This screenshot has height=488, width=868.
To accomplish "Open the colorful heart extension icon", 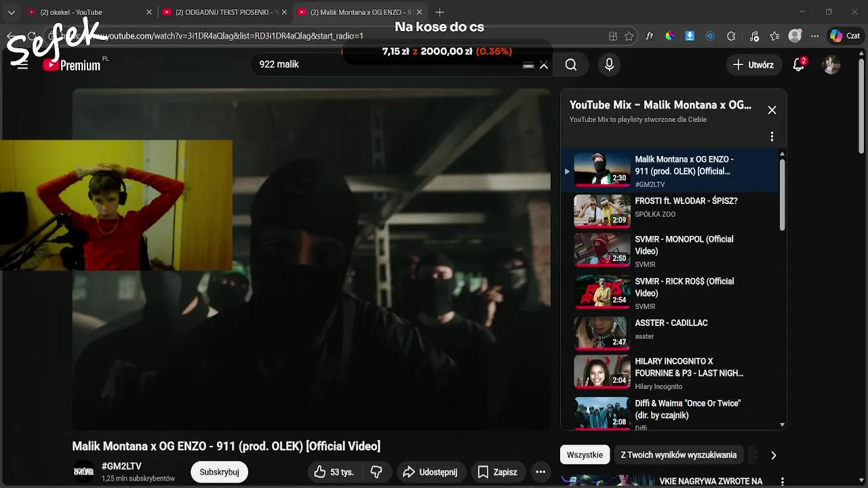I will pyautogui.click(x=669, y=37).
